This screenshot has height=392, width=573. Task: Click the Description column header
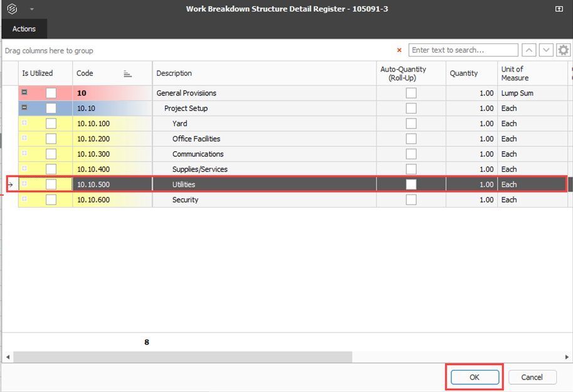point(263,73)
